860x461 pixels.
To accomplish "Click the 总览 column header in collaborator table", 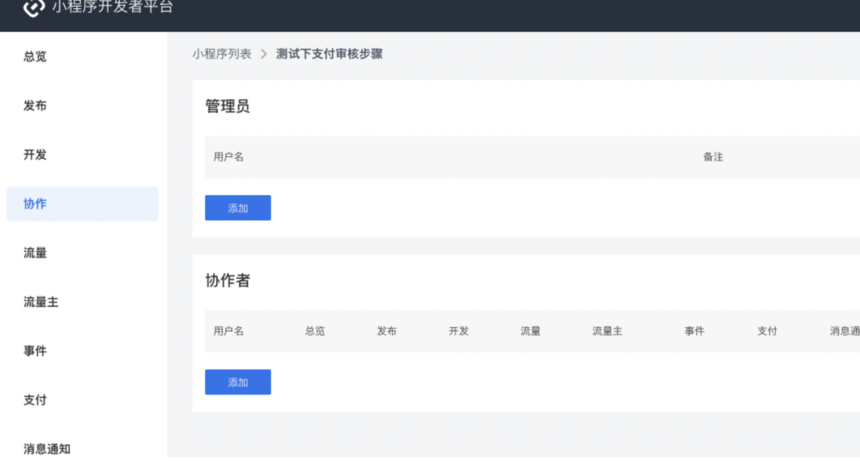I will click(315, 331).
